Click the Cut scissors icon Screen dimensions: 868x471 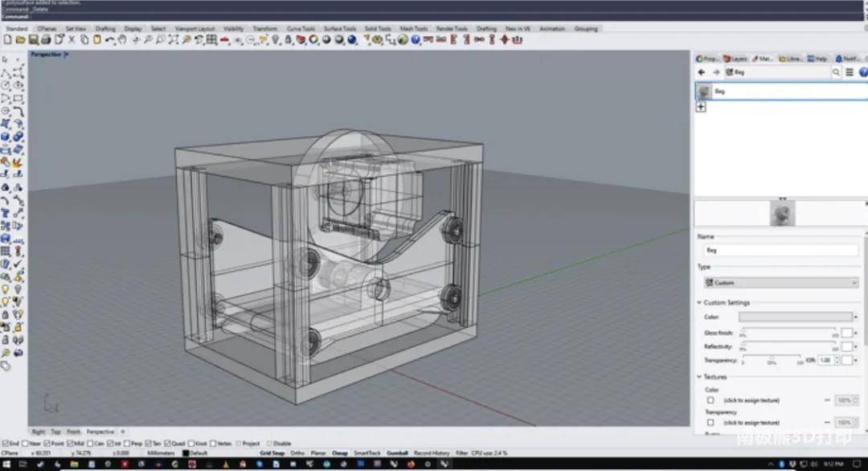pyautogui.click(x=72, y=40)
